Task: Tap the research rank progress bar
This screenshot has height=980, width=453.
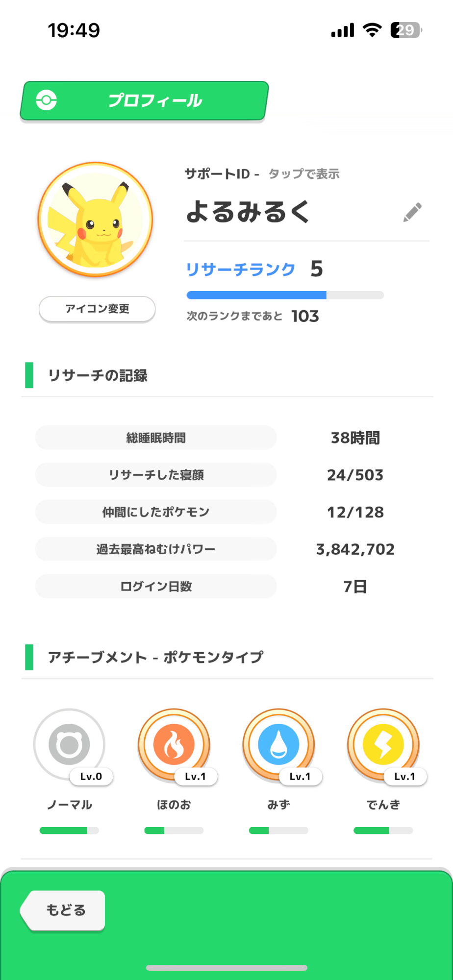Action: (285, 295)
